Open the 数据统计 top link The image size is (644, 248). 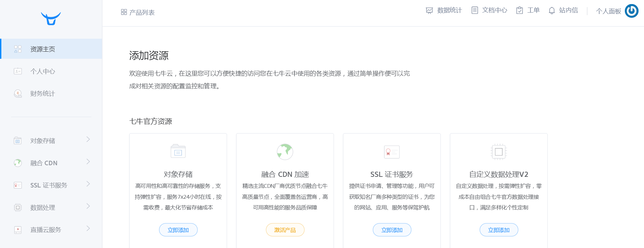tap(449, 10)
